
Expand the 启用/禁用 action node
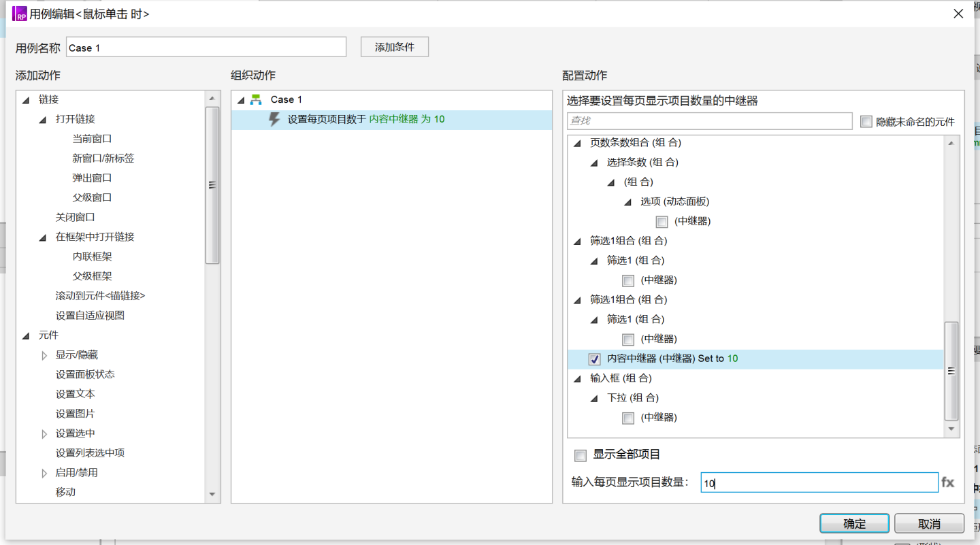click(44, 474)
